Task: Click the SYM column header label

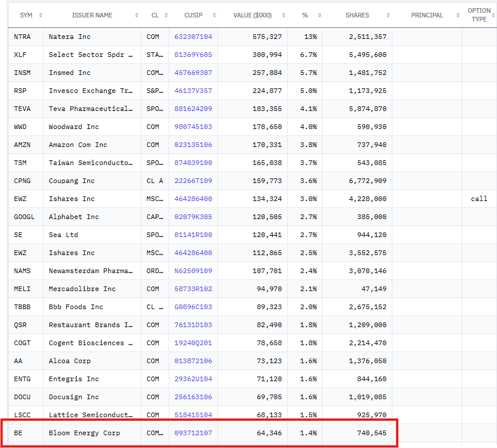Action: pos(26,15)
